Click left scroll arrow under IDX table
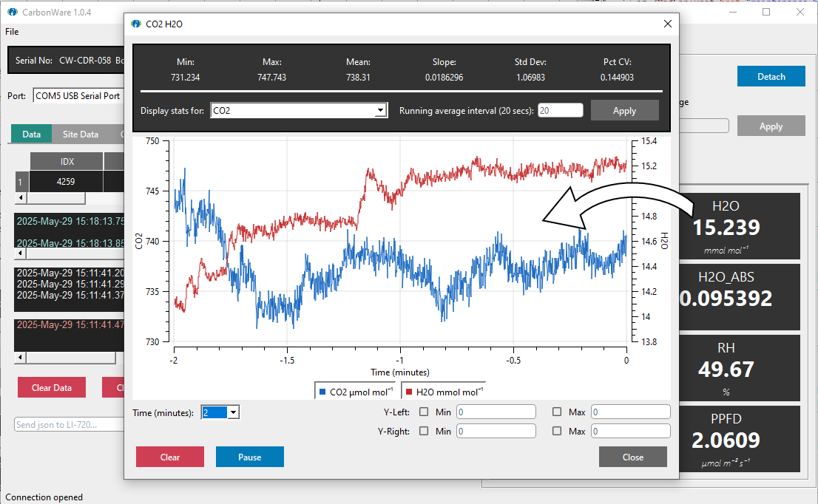 tap(21, 198)
